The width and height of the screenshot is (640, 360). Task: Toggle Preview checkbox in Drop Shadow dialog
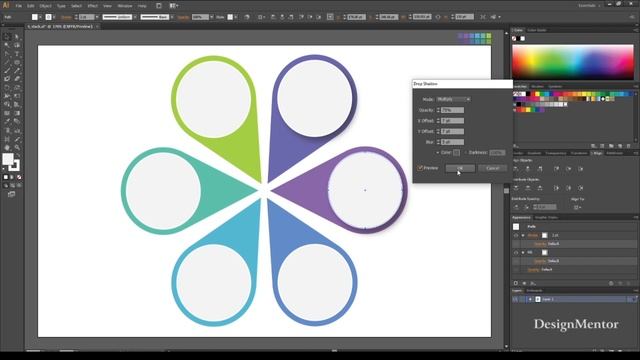(420, 168)
